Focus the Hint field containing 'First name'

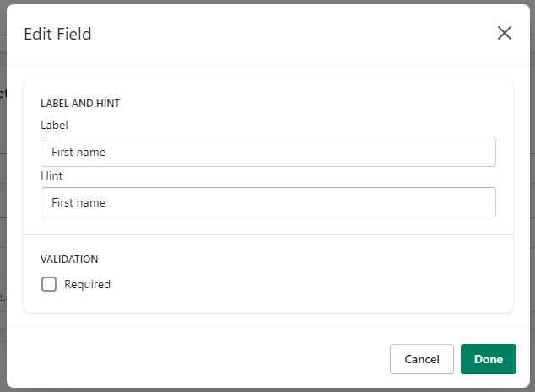click(x=267, y=202)
